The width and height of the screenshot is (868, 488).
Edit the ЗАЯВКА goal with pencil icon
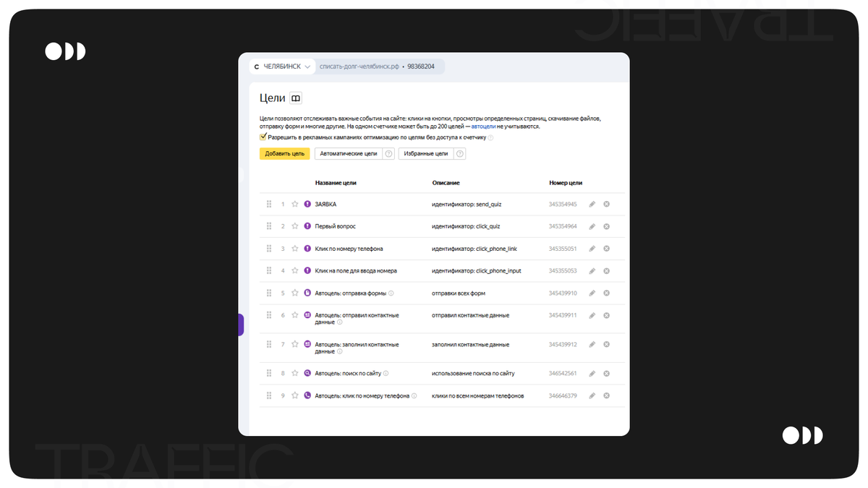pos(592,205)
